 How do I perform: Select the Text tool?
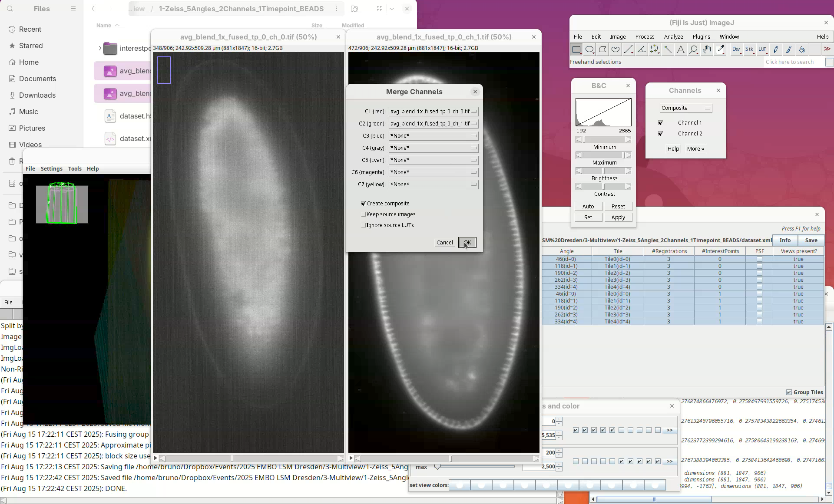click(681, 49)
